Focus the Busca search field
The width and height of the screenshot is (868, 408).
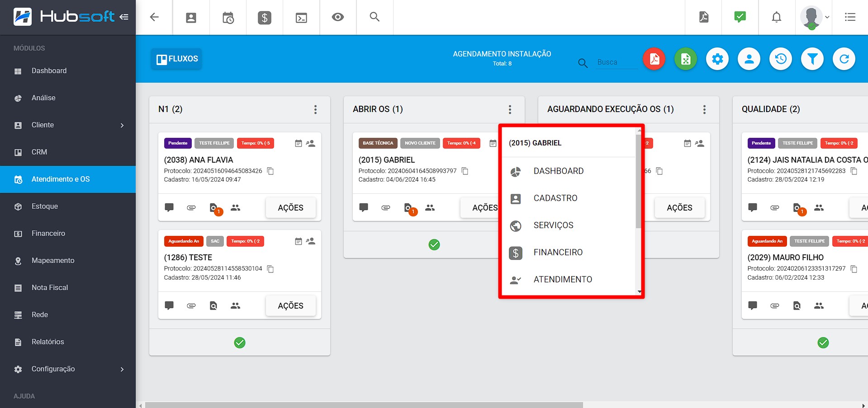tap(617, 62)
